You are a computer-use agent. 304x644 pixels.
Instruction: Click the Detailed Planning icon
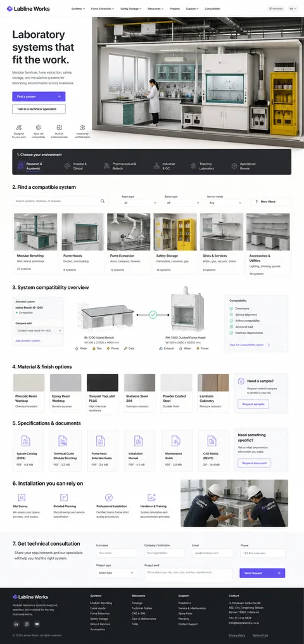[x=63, y=498]
